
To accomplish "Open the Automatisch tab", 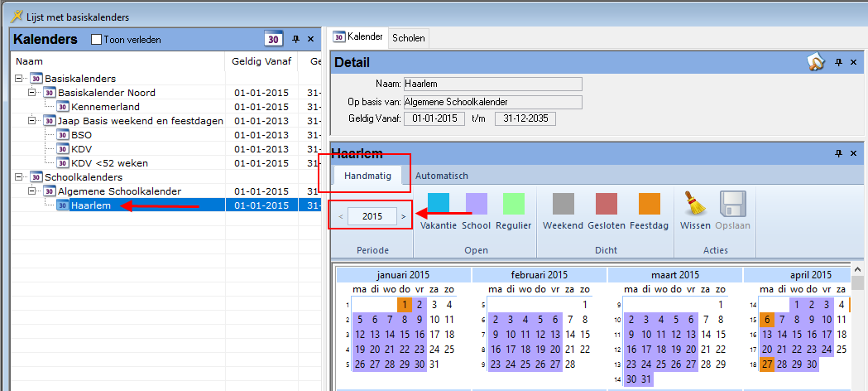I will pos(441,176).
